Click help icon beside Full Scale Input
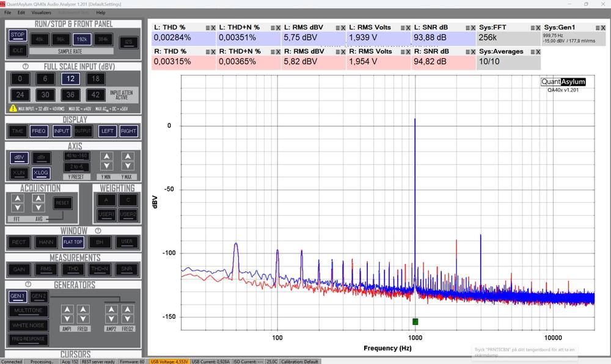611x364 pixels. tap(26, 66)
